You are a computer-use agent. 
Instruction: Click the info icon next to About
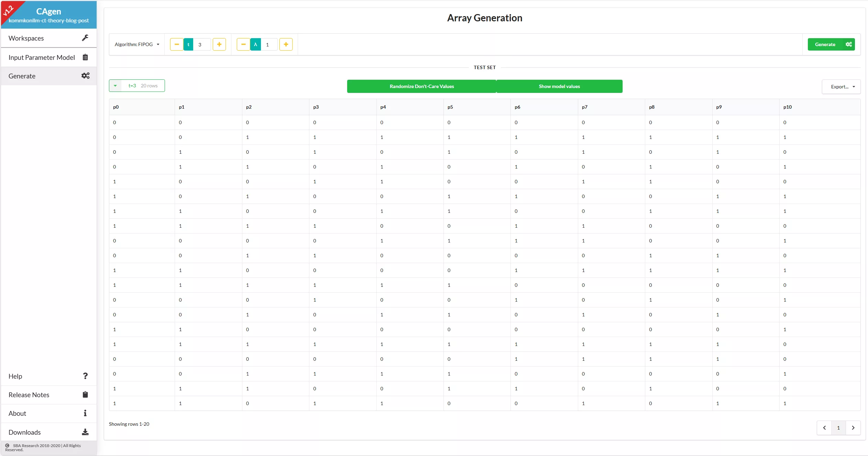[x=85, y=413]
